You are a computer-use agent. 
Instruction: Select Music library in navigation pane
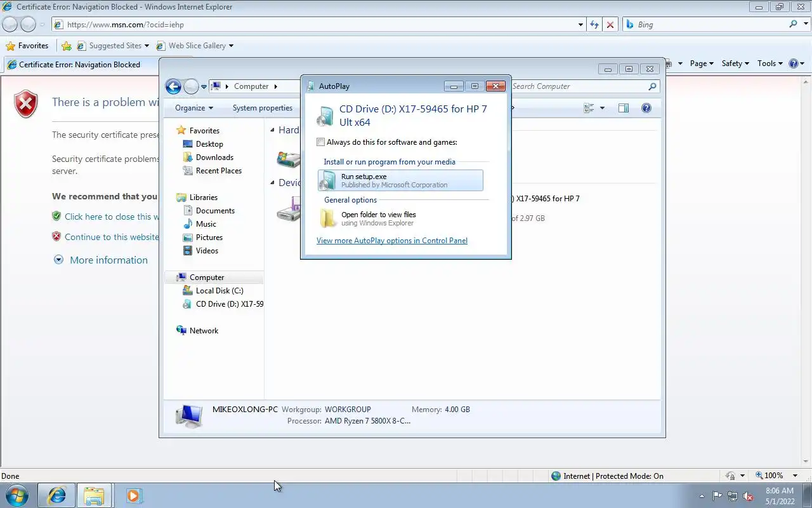point(206,224)
